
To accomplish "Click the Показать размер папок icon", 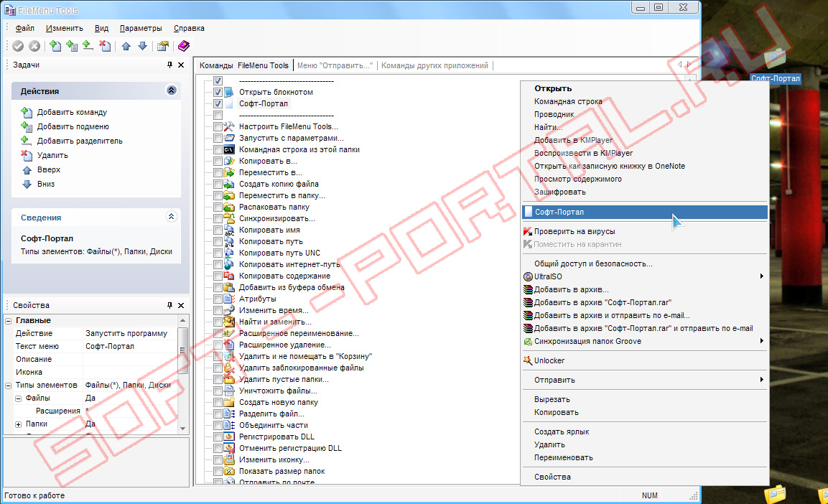I will (228, 471).
